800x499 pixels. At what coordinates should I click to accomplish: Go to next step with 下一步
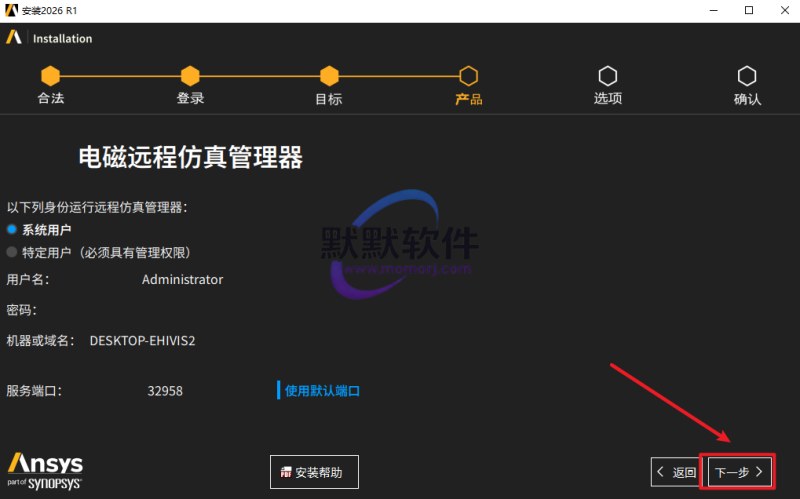click(739, 472)
